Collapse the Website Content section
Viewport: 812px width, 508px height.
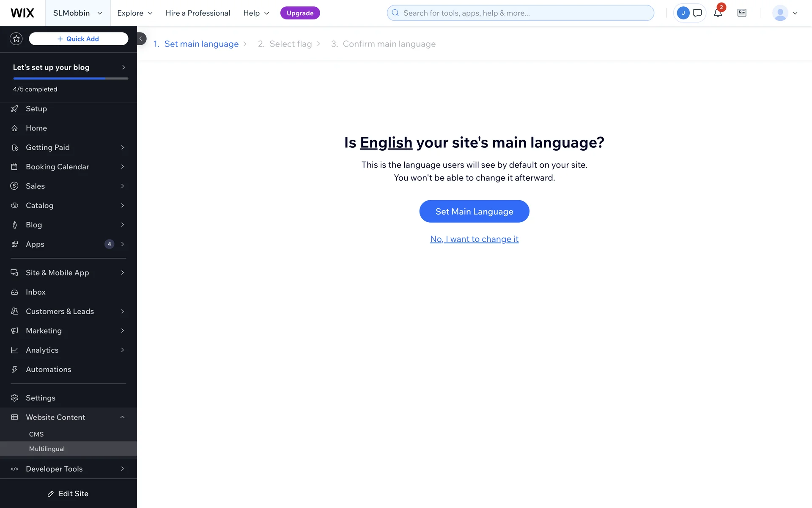tap(122, 417)
